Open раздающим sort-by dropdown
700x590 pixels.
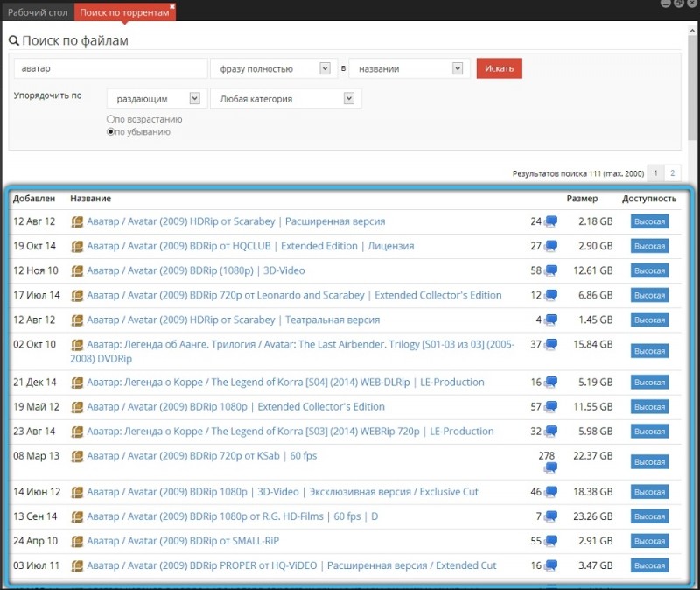click(x=157, y=99)
